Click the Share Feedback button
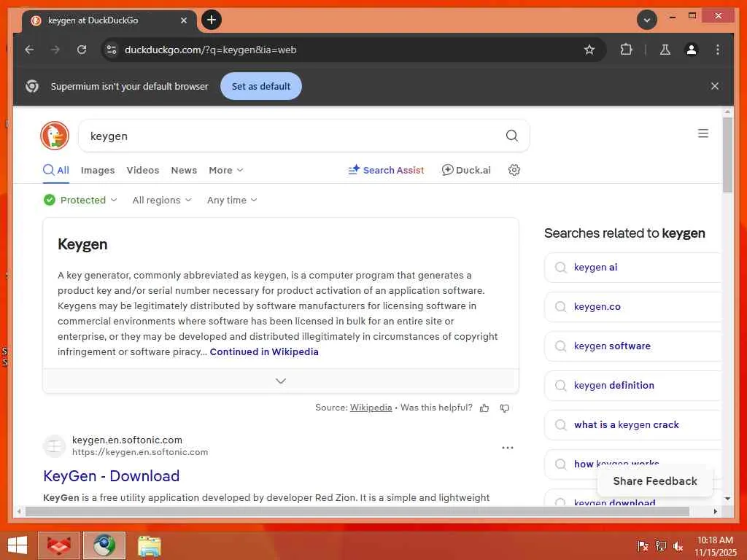The image size is (747, 560). click(654, 481)
